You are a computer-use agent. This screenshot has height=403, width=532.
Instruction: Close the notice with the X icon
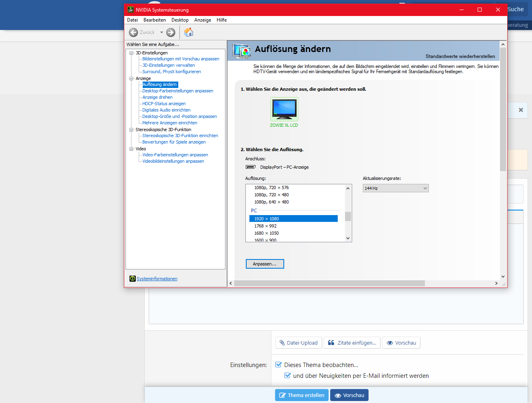[x=521, y=110]
